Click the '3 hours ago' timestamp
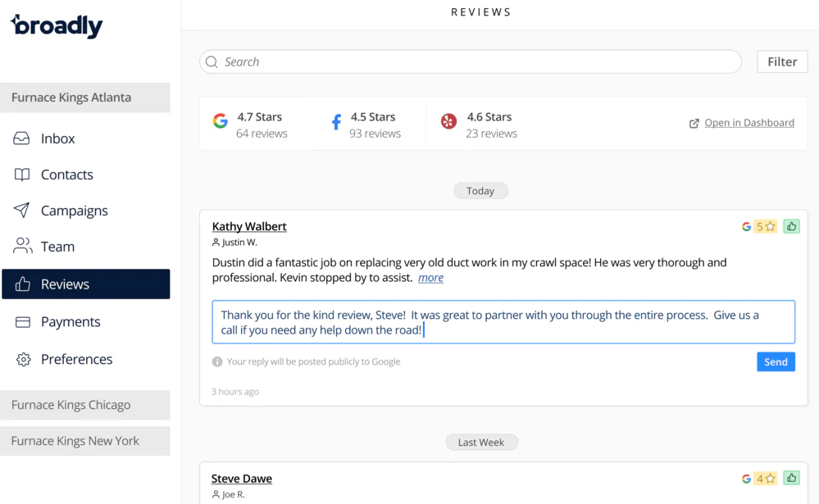The image size is (819, 504). click(235, 392)
